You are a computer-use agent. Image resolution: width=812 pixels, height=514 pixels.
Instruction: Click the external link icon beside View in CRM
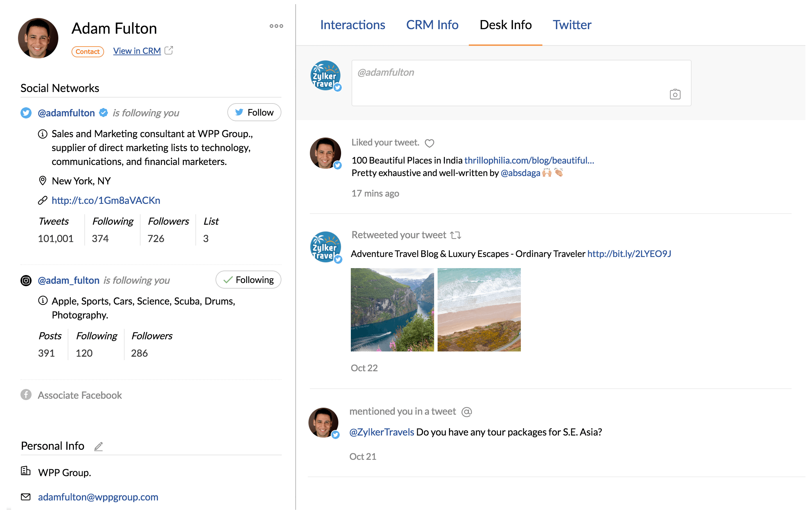(x=169, y=50)
